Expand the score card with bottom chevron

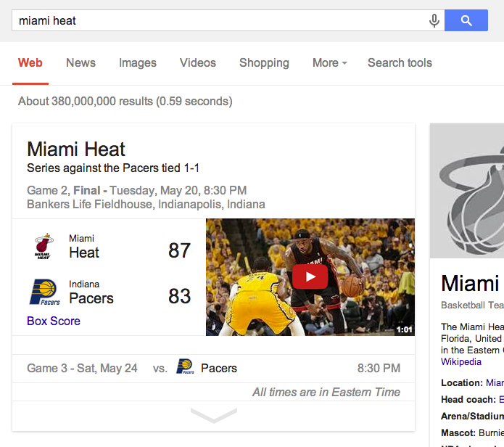point(214,416)
